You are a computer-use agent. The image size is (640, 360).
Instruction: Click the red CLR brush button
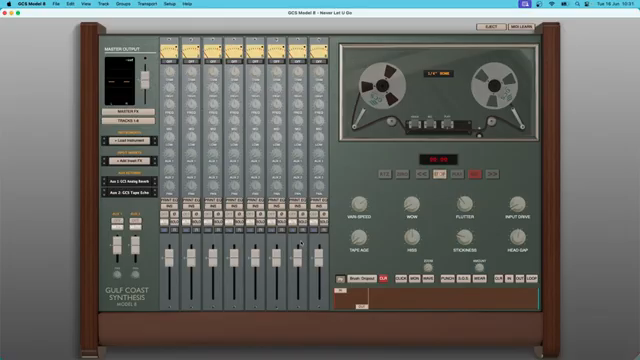[383, 279]
